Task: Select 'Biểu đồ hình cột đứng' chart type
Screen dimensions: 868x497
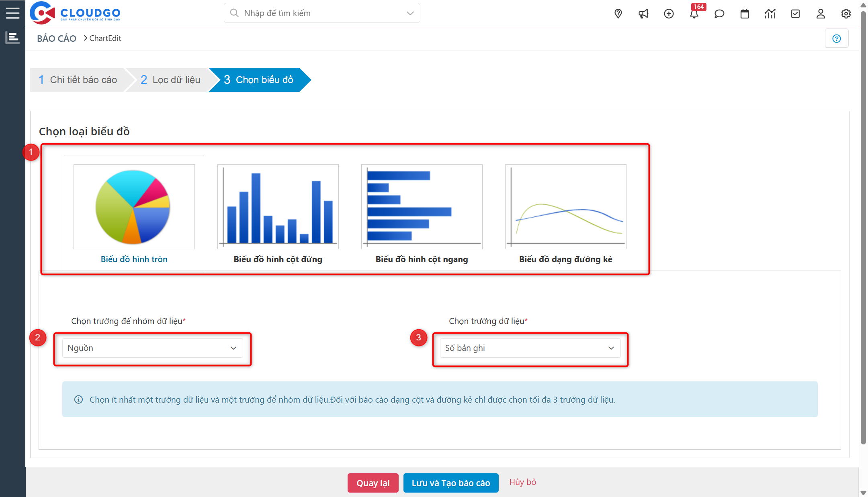Action: click(278, 207)
